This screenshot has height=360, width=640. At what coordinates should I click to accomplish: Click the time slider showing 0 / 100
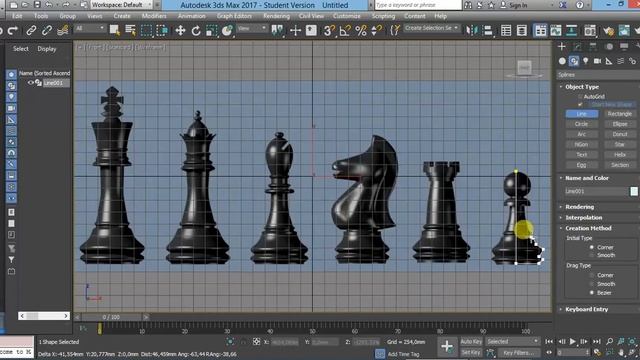pyautogui.click(x=111, y=317)
